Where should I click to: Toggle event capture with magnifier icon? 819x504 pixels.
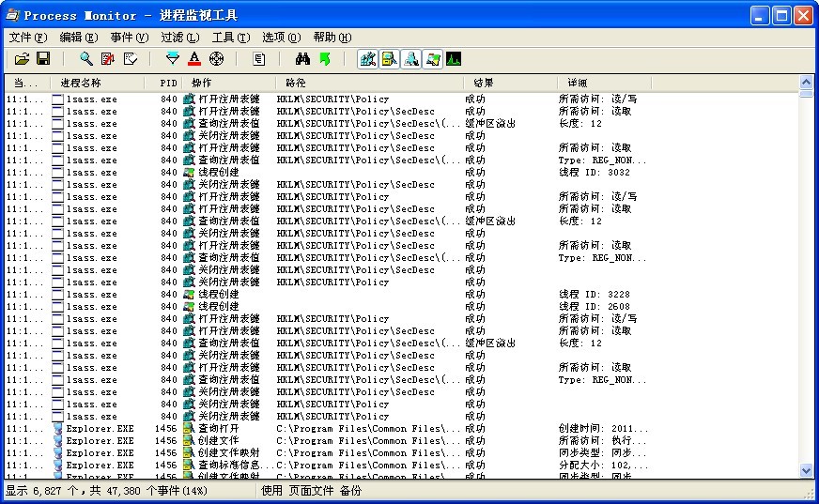[x=85, y=59]
